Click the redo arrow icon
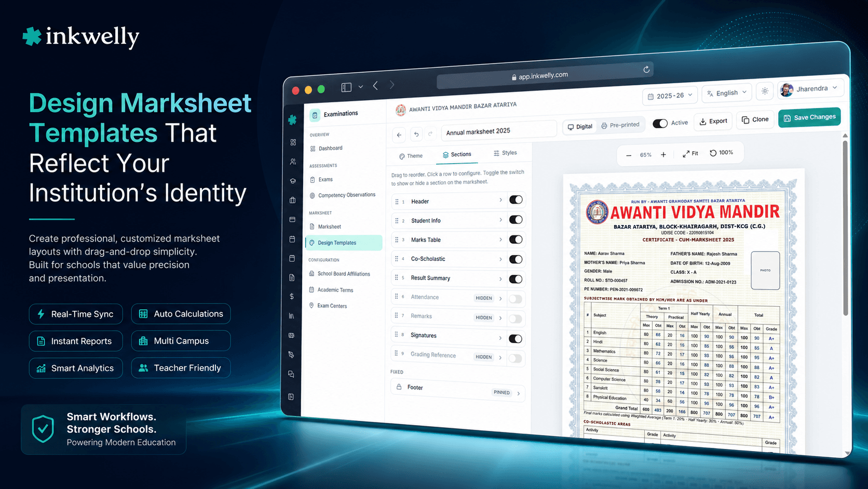Screen dimensions: 868x489 click(x=430, y=134)
